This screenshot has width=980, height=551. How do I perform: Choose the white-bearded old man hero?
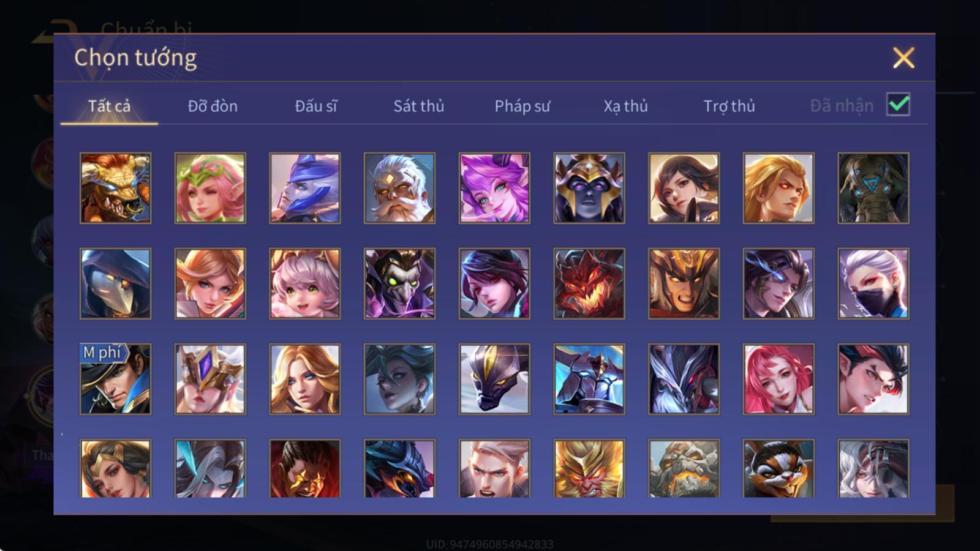point(399,188)
